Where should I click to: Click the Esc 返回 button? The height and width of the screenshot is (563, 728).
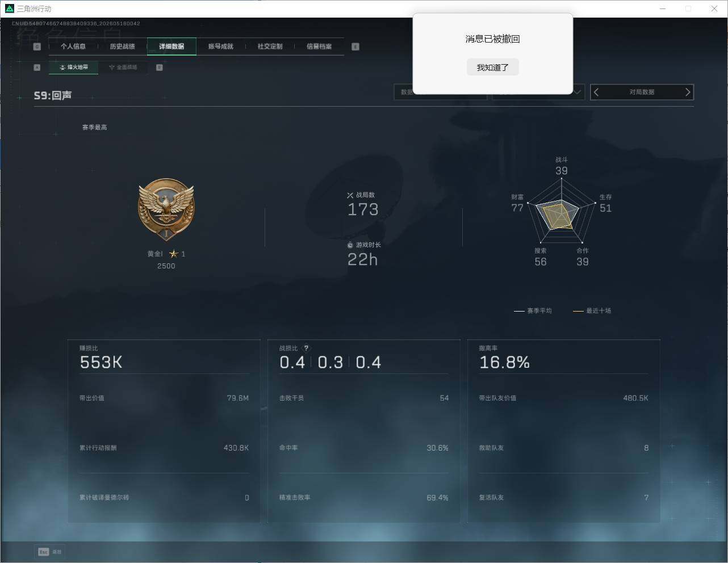click(50, 552)
